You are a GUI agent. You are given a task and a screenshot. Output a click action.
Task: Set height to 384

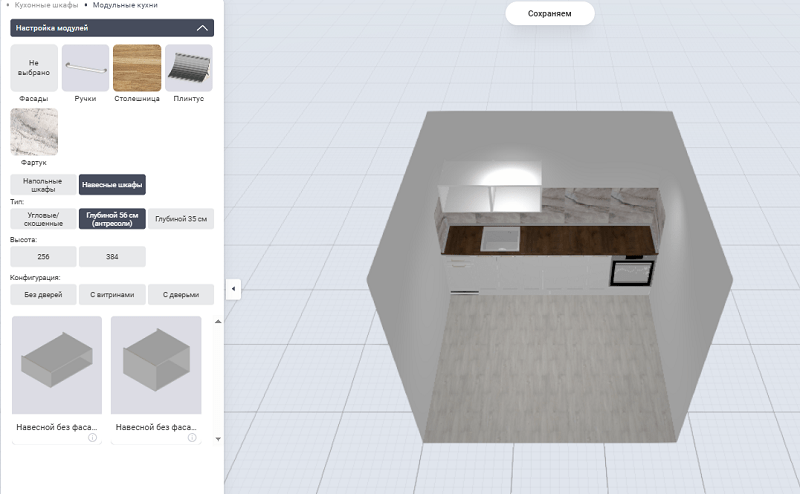(112, 257)
